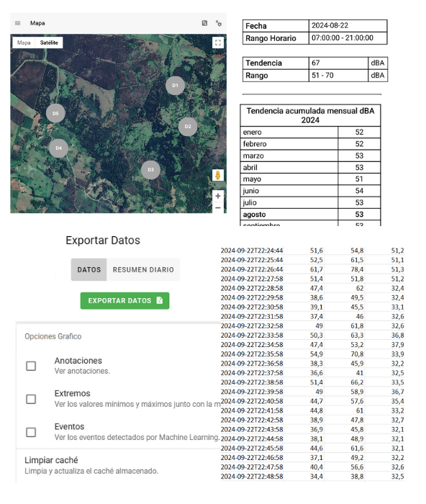Select the marzo row in monthly table
The image size is (426, 504).
[310, 156]
